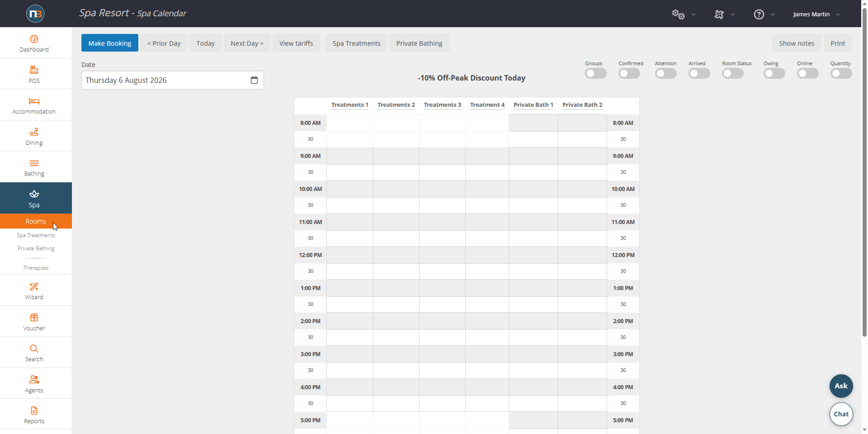Open the Private Bath 2 column header

tap(582, 105)
